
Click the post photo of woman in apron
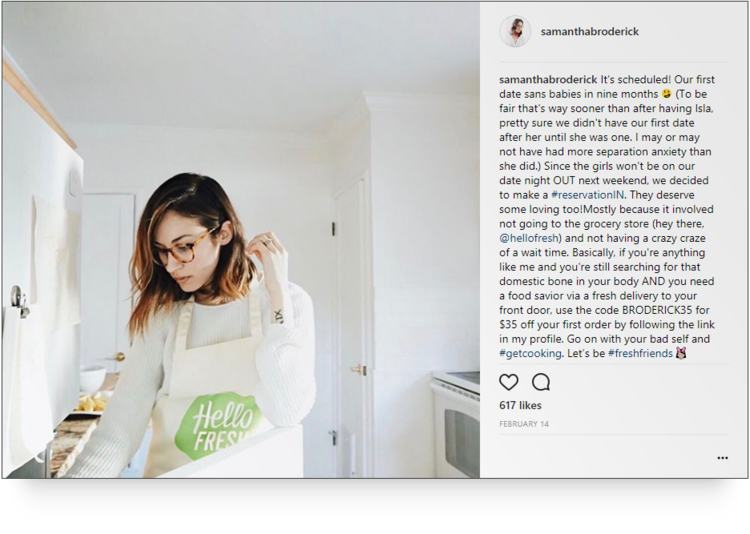(x=241, y=240)
